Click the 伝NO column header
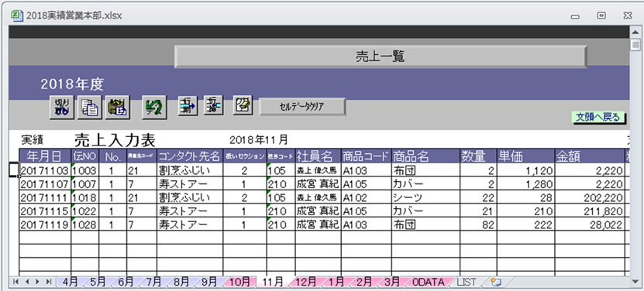The width and height of the screenshot is (644, 291). pyautogui.click(x=85, y=156)
